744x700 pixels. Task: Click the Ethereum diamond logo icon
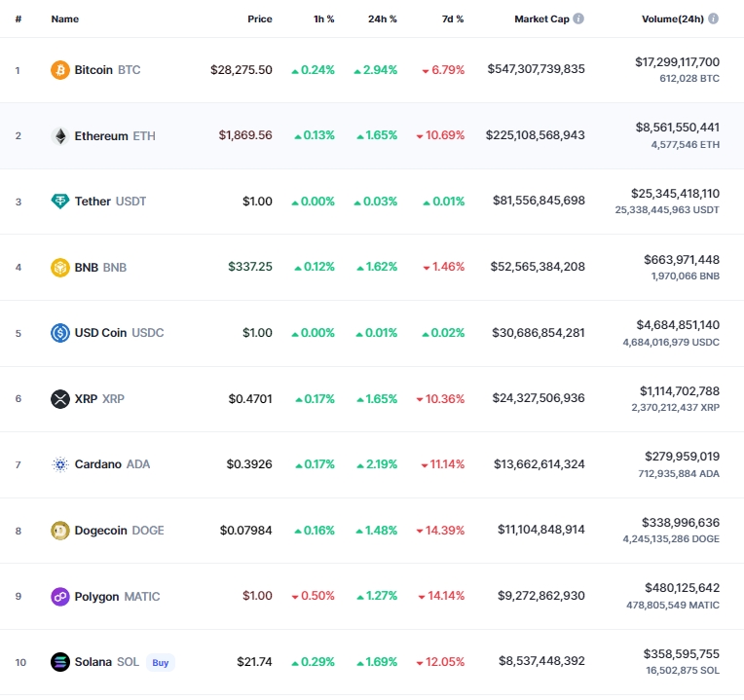[x=60, y=136]
